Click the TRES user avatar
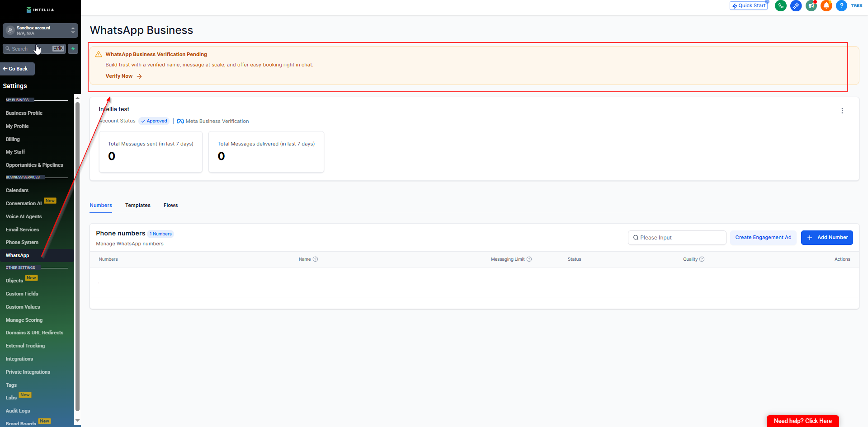868x427 pixels. point(857,6)
